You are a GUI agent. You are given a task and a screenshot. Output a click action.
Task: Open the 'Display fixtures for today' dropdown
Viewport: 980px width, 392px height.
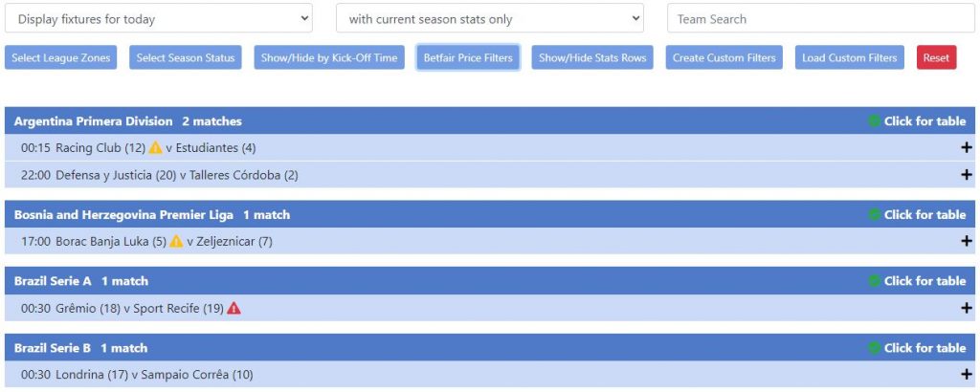[159, 19]
